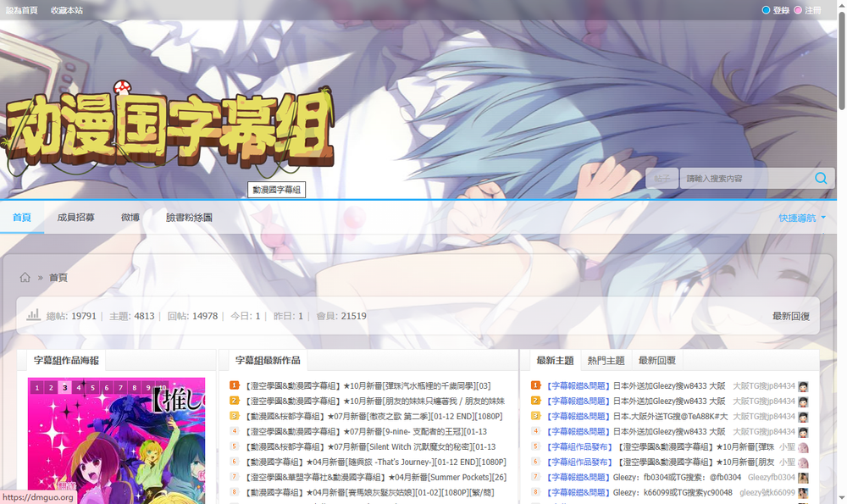Open post 彈珠汽水瓶裡的千歲同學[03]
Screen dimensions: 847x504
pos(368,386)
